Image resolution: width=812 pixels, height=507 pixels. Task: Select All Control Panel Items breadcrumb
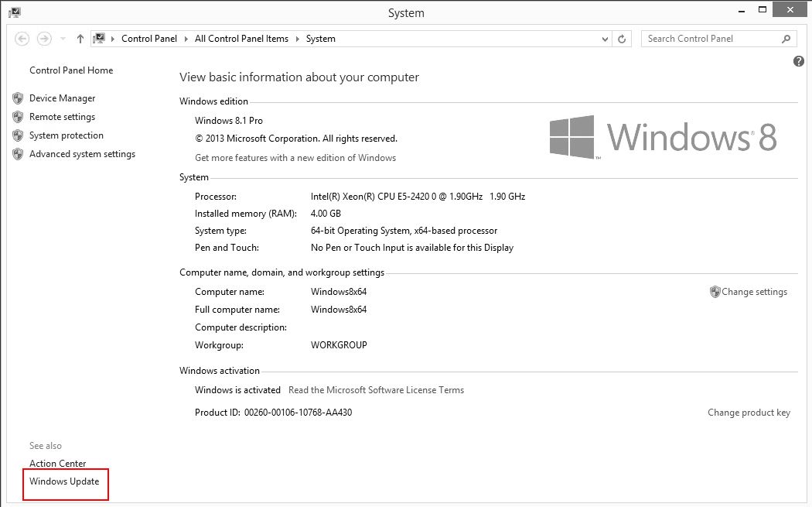point(241,39)
